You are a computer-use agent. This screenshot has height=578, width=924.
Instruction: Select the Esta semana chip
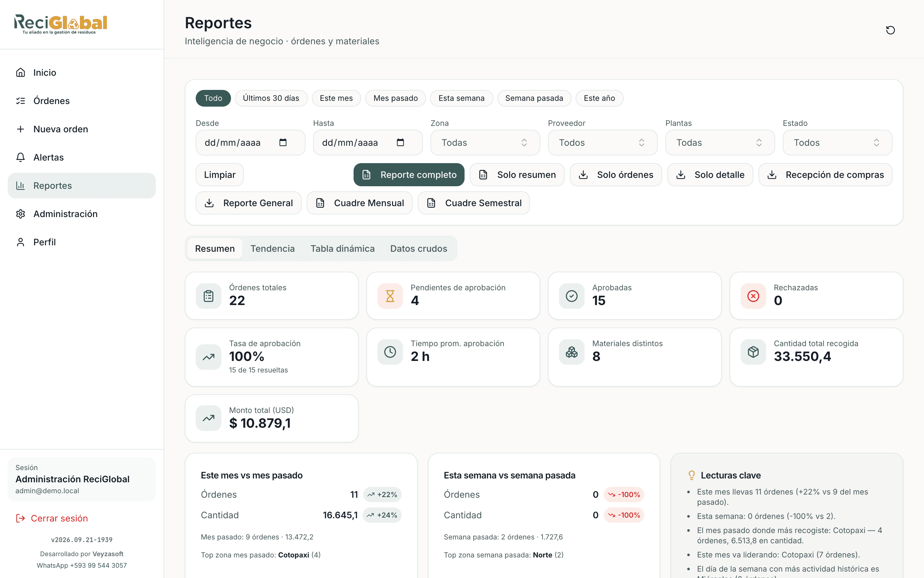coord(461,98)
